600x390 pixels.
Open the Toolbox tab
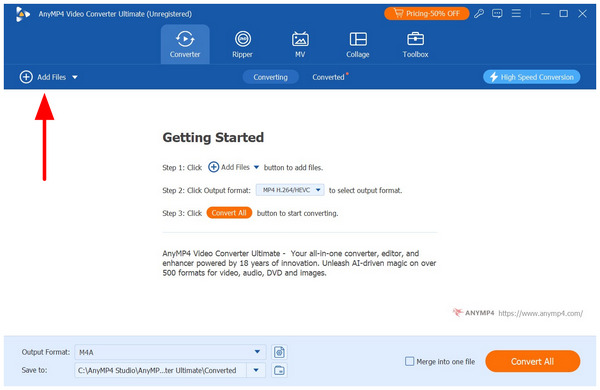coord(415,44)
